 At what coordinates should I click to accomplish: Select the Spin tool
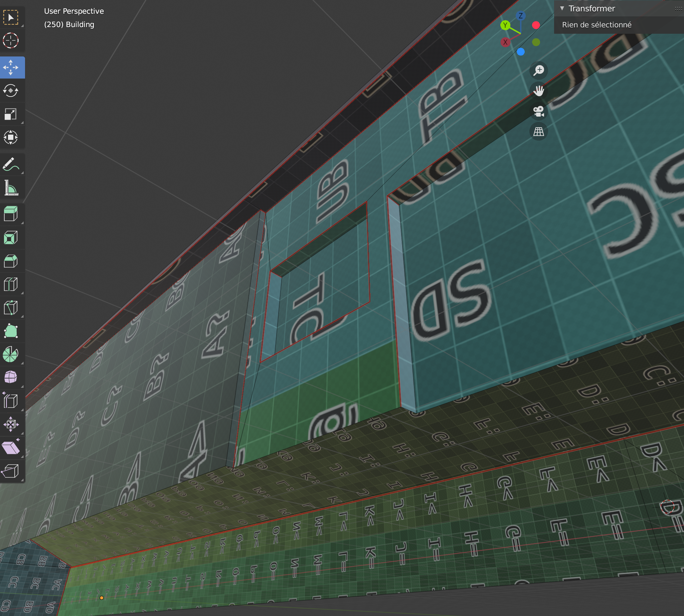point(11,354)
